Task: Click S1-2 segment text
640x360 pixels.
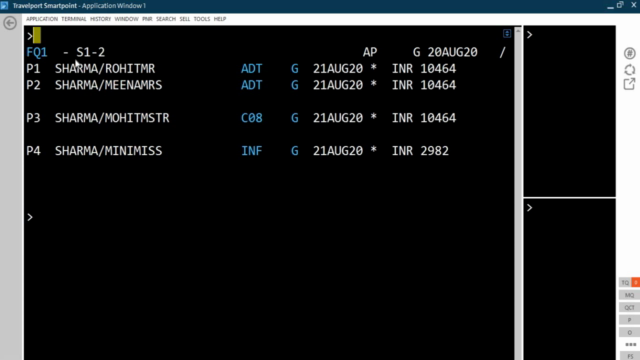Action: click(x=91, y=52)
